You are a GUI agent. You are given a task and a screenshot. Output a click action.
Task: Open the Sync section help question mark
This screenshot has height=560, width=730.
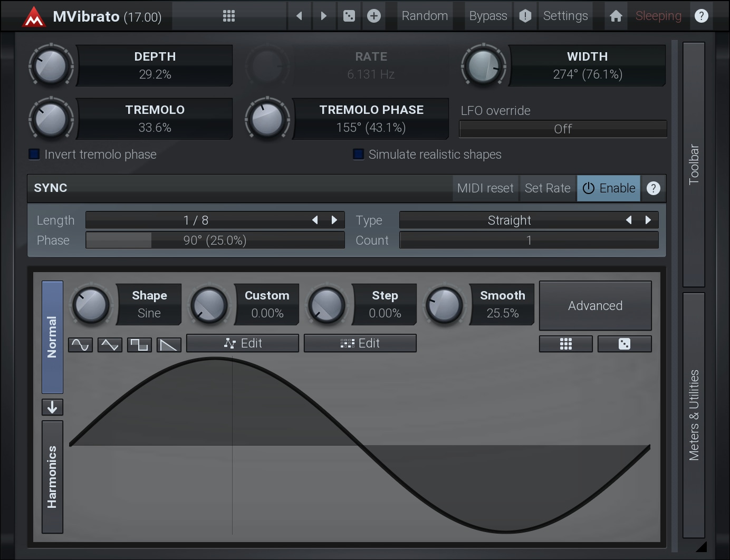click(x=653, y=188)
